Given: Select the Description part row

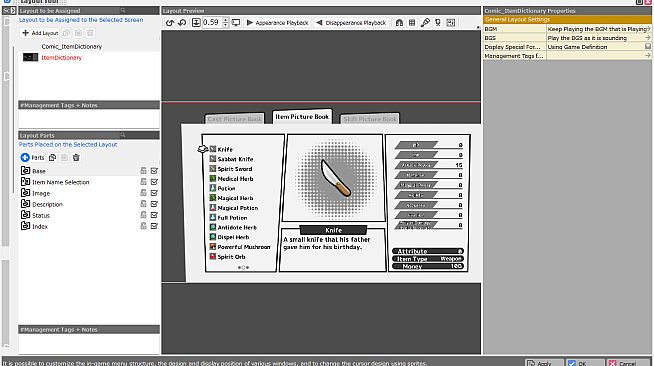Looking at the screenshot, I should click(88, 204).
